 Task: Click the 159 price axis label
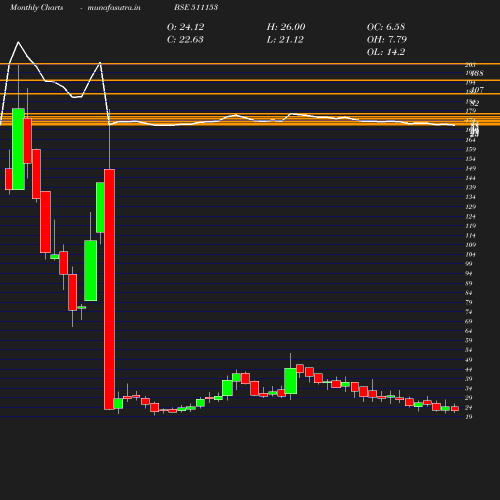470,149
